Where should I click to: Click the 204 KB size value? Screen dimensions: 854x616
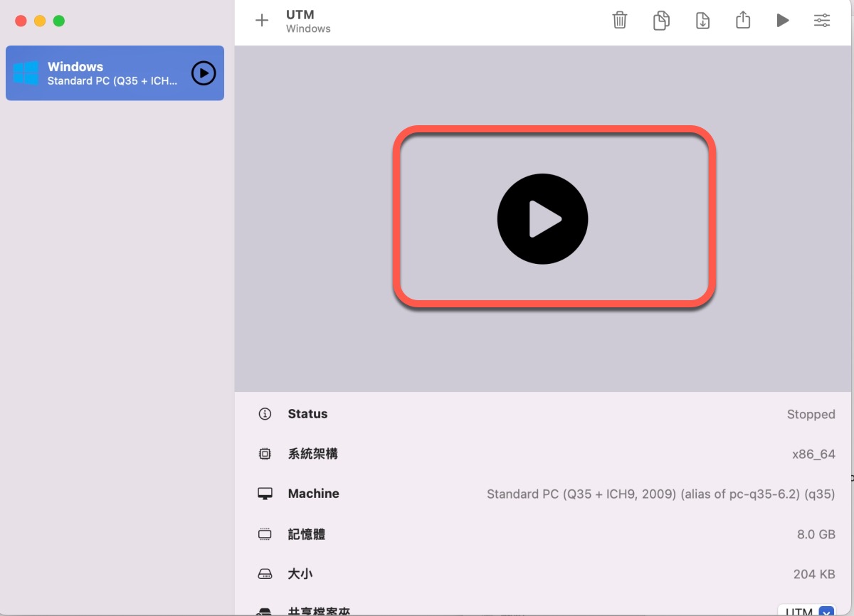(814, 574)
